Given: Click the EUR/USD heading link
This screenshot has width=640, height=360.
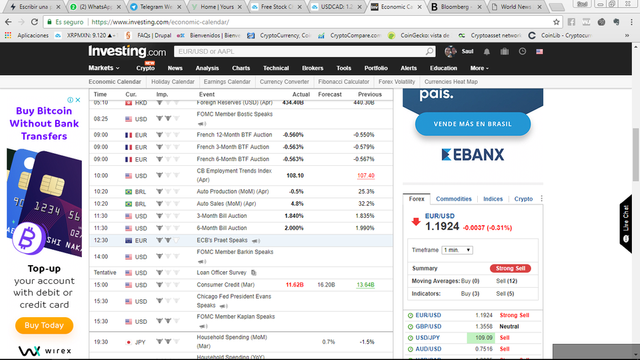Looking at the screenshot, I should [440, 216].
